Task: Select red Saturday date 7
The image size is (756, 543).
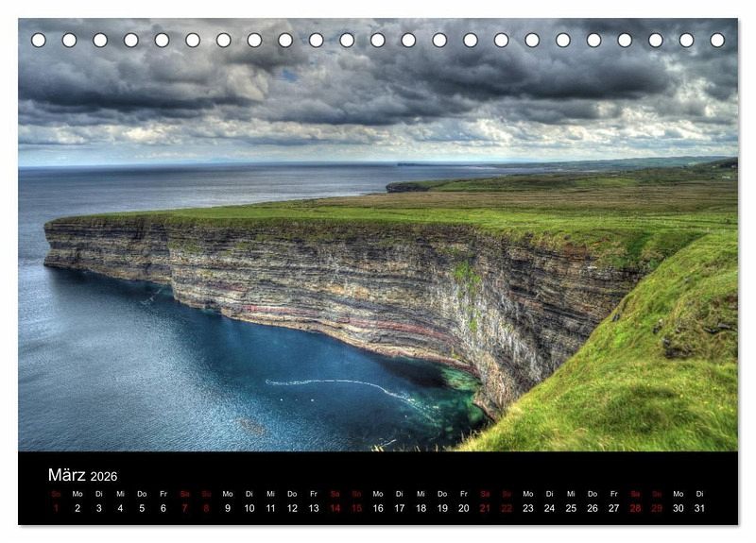Action: 184,508
